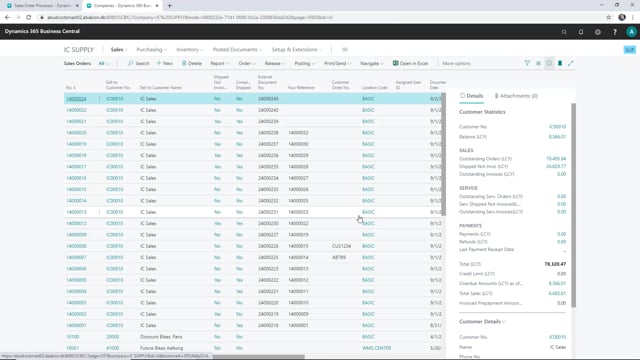Screen dimensions: 640x360
Task: Open sales order 10100
Action: click(73, 337)
